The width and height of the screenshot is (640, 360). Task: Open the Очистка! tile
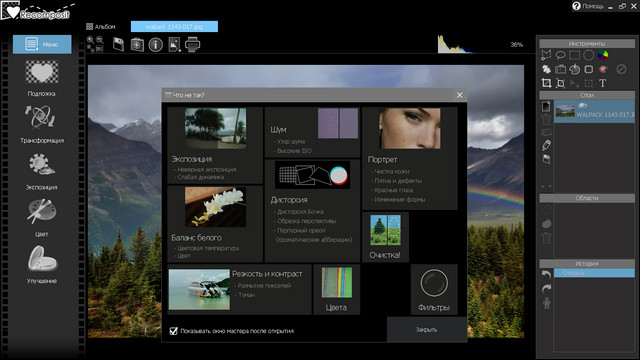coord(385,237)
